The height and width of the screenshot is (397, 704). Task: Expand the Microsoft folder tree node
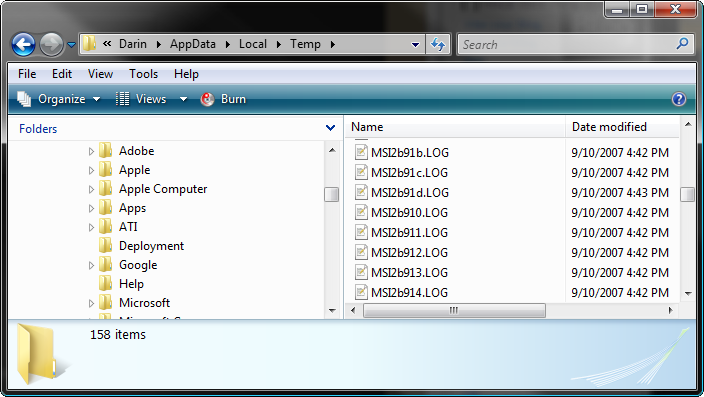pos(91,304)
